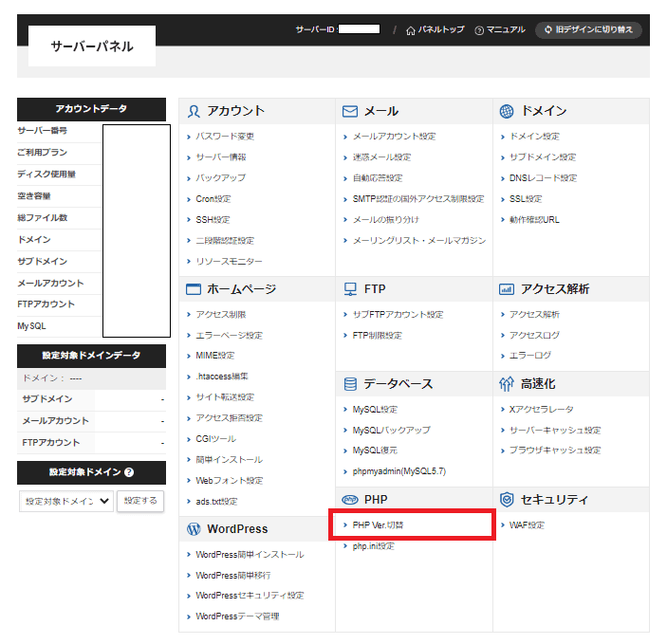
Task: Click the アクセス解析 chart icon
Action: click(507, 289)
